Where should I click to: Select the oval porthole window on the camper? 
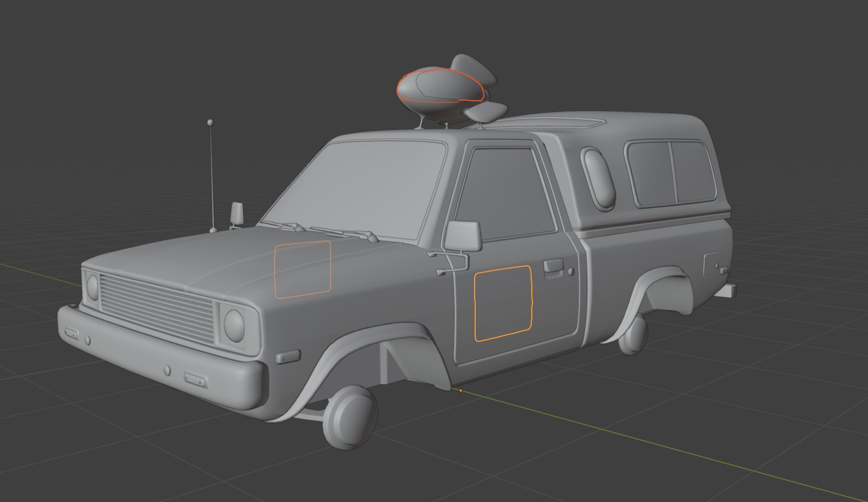coord(598,178)
